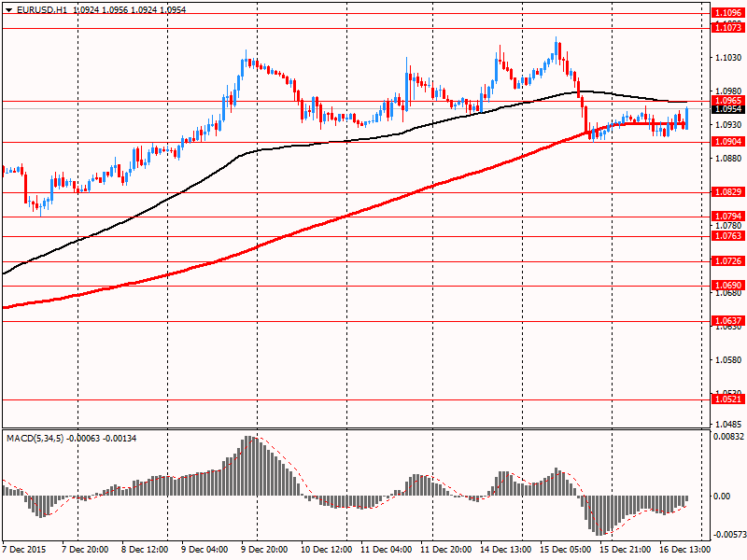Screen dimensions: 747x560
Task: Click the 1.0980 price scale value
Action: click(728, 91)
